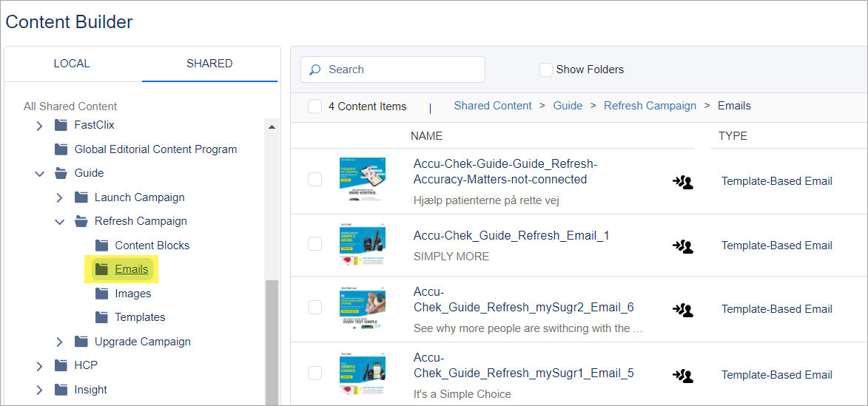Open Accu-Chek_Guide_Refresh_mySugr2_Email_6 email
The height and width of the screenshot is (406, 868).
coord(523,300)
